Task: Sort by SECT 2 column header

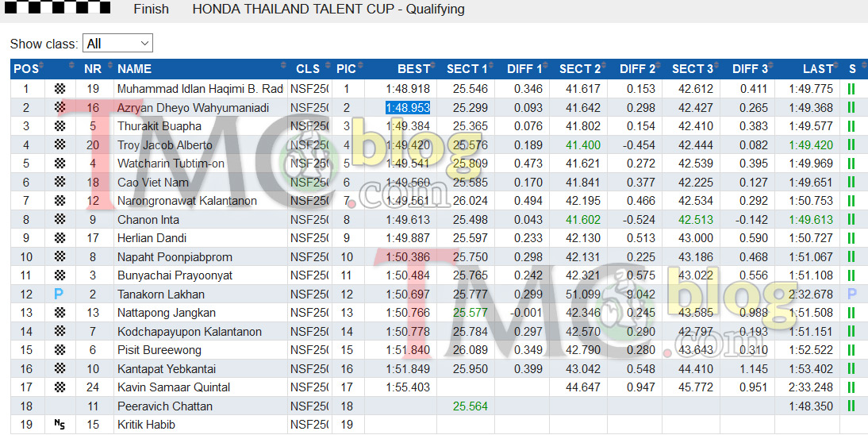Action: (579, 69)
